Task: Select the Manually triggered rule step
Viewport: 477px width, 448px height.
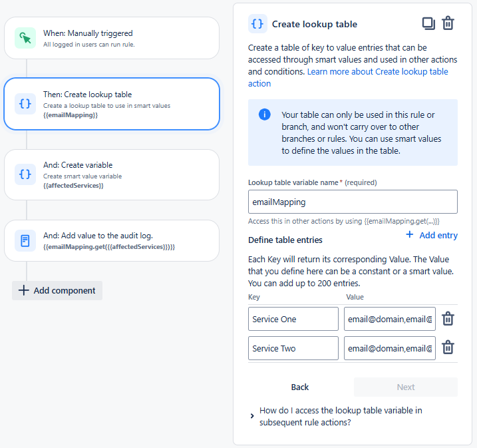Action: (112, 38)
